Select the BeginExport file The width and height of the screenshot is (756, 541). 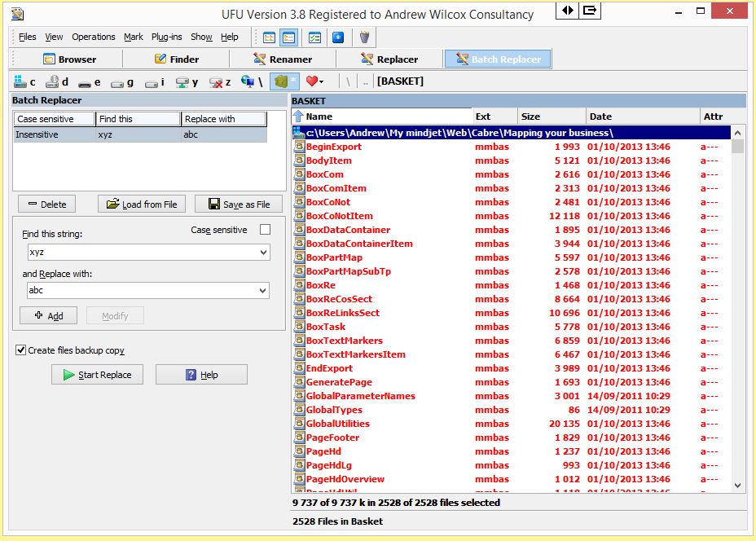click(x=511, y=147)
